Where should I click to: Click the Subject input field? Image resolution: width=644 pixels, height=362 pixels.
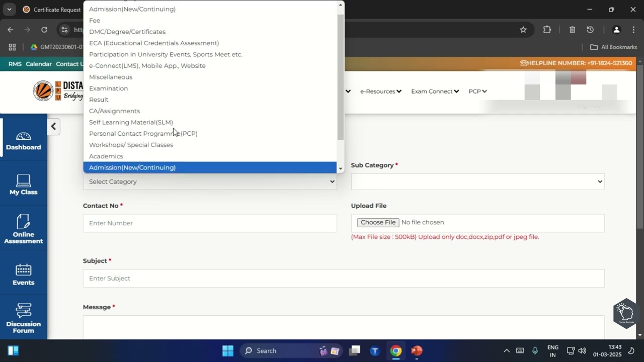coord(344,278)
